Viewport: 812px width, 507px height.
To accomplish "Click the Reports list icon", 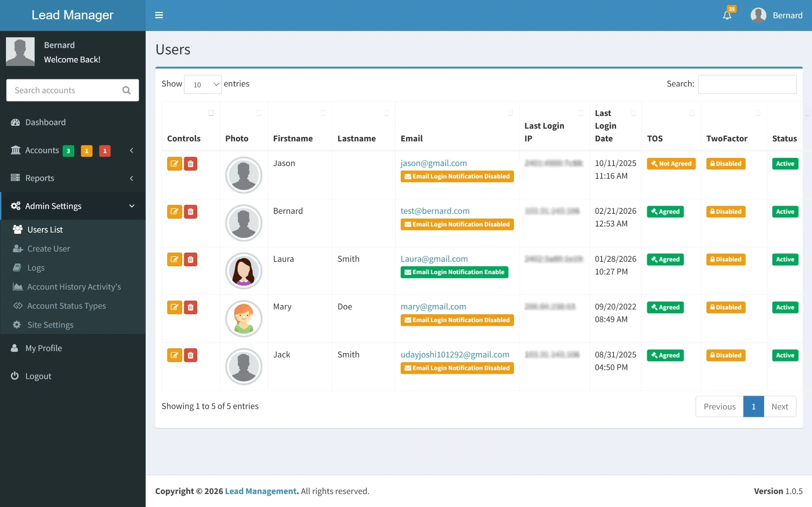I will 15,178.
